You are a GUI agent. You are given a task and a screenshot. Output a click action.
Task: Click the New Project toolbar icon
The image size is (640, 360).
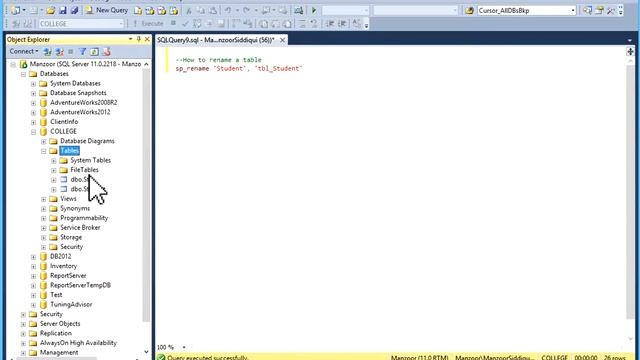coord(16,10)
